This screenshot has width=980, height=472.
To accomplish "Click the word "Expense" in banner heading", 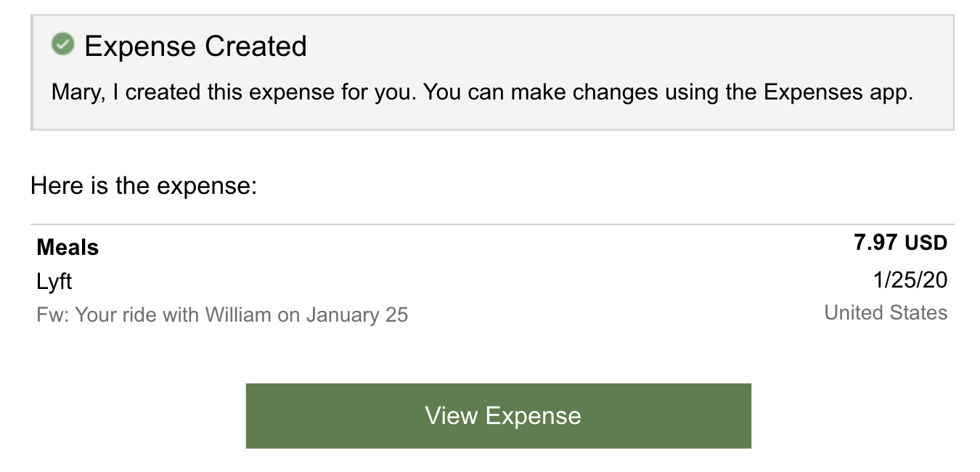I will click(140, 46).
